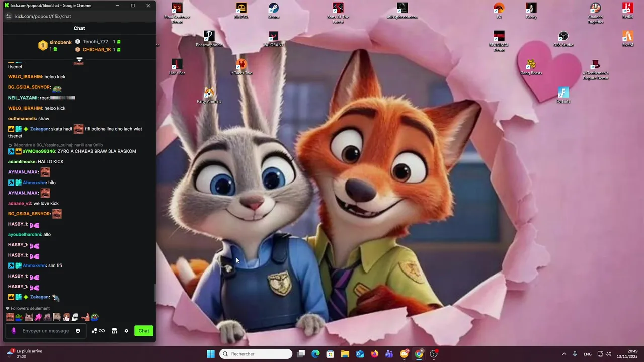
Task: Collapse the leaderboard with the expand arrow
Action: (79, 60)
